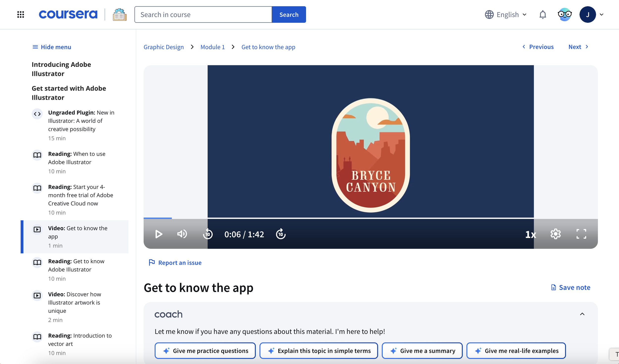The height and width of the screenshot is (364, 619).
Task: Click the video icon beside Discover how Illustrator
Action: pos(37,295)
